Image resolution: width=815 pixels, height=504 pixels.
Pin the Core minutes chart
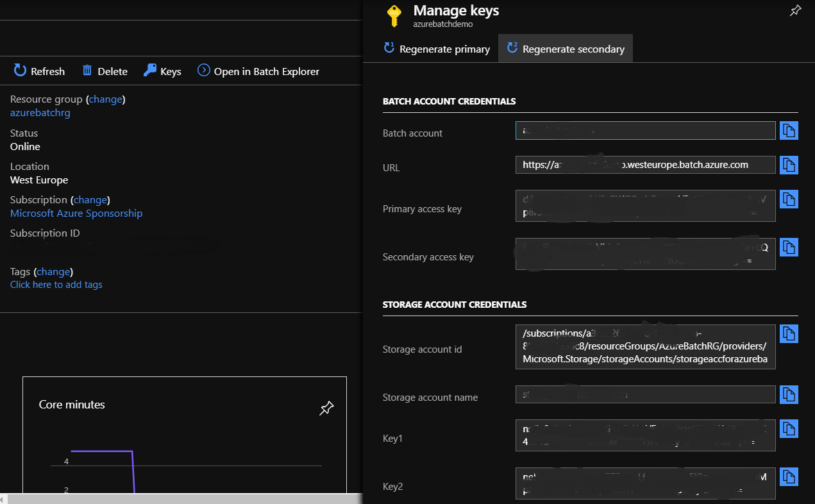coord(326,408)
